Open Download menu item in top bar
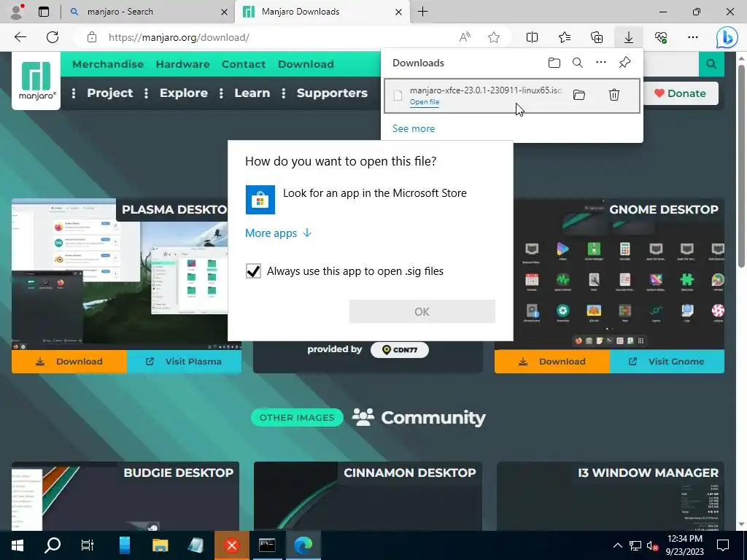747x560 pixels. coord(306,64)
